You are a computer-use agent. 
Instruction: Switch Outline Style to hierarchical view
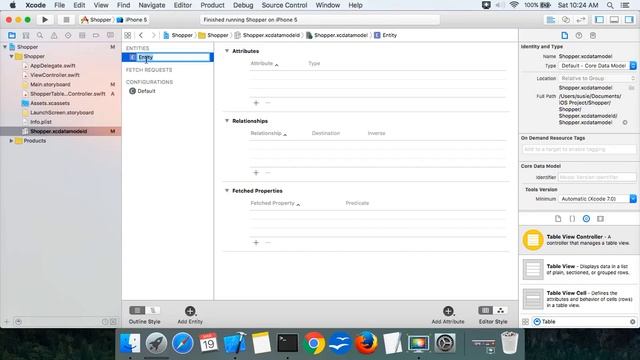click(152, 310)
